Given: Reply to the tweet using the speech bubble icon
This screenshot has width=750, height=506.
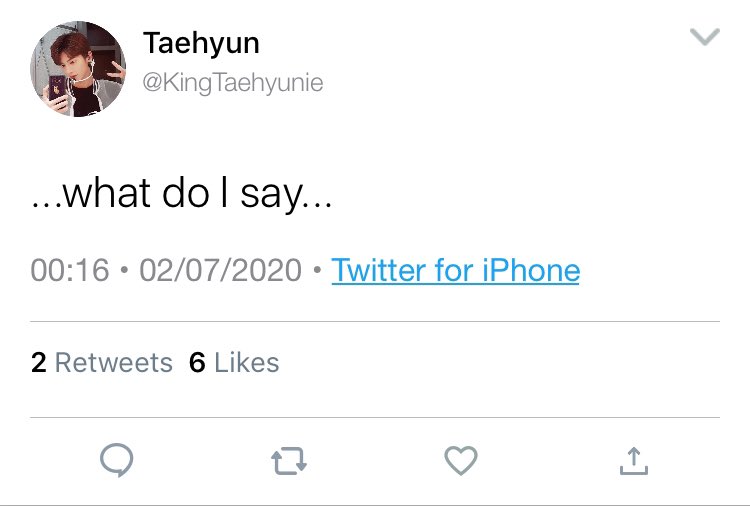Looking at the screenshot, I should click(x=117, y=460).
